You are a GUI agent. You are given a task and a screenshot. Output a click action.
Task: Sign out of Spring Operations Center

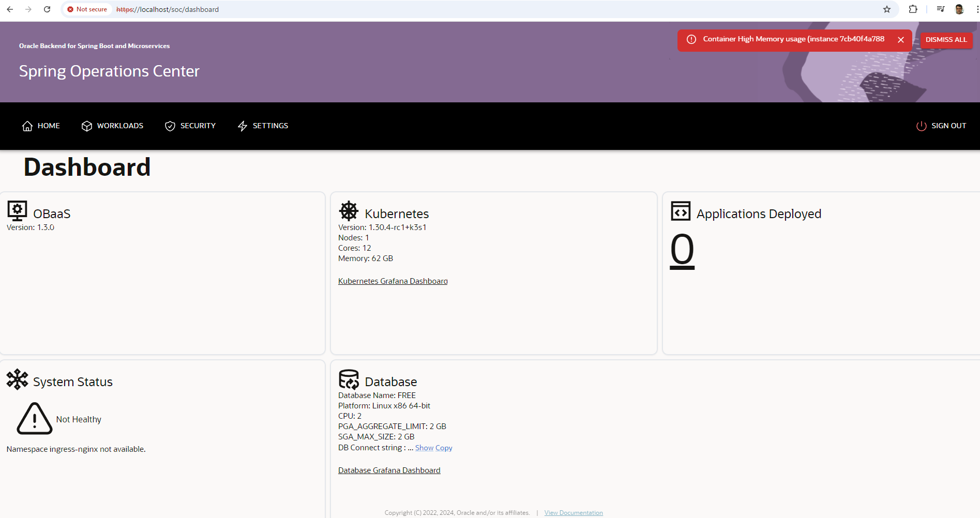pyautogui.click(x=941, y=126)
